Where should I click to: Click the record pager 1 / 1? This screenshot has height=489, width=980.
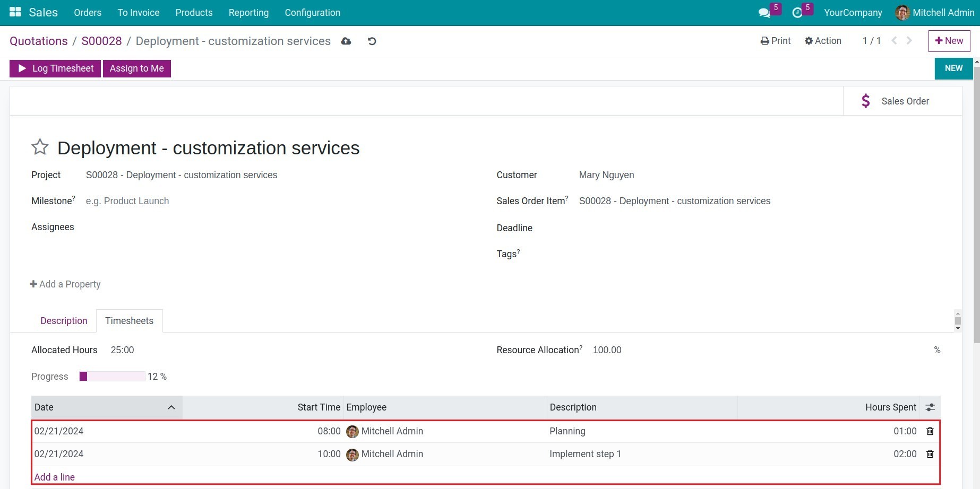pos(871,41)
